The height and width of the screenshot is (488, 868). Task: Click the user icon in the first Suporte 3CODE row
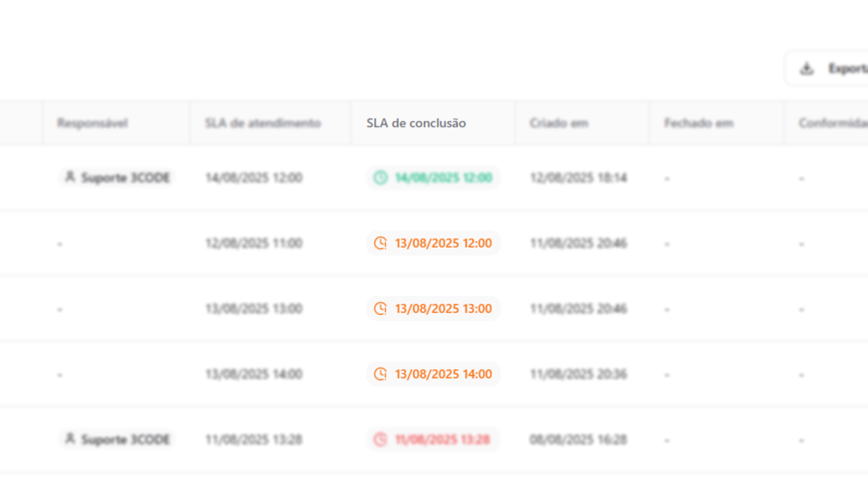click(70, 177)
